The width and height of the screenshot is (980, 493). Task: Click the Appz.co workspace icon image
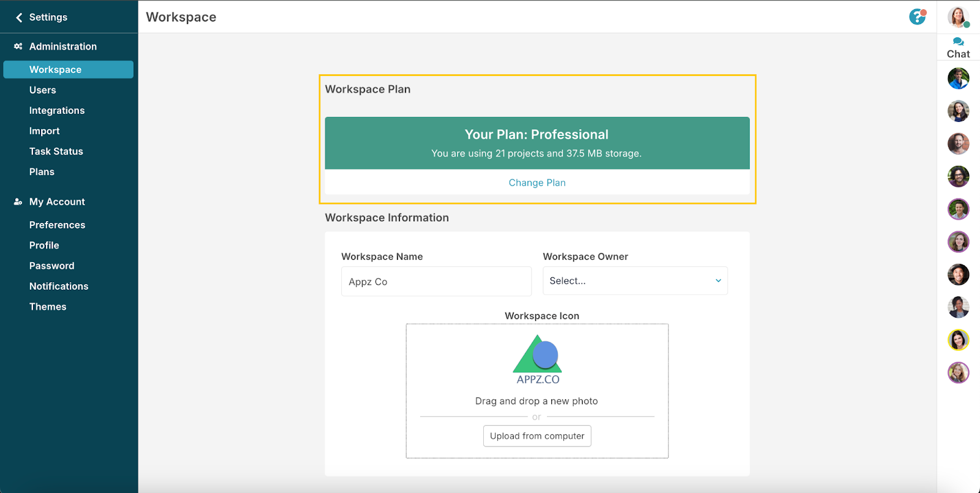click(537, 359)
